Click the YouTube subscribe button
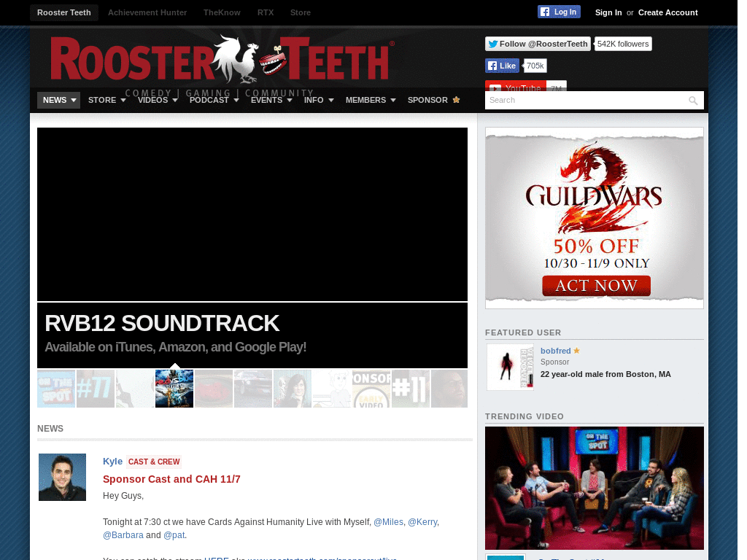The height and width of the screenshot is (560, 747). [x=516, y=86]
